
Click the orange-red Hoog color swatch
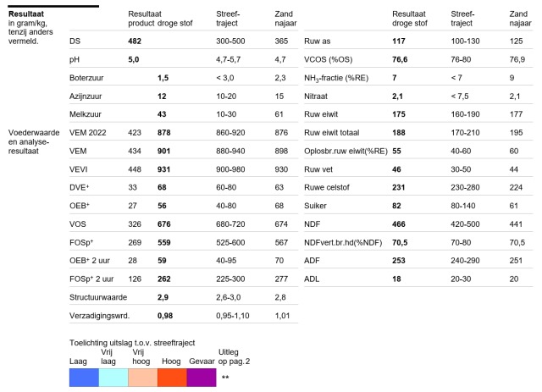(x=172, y=377)
